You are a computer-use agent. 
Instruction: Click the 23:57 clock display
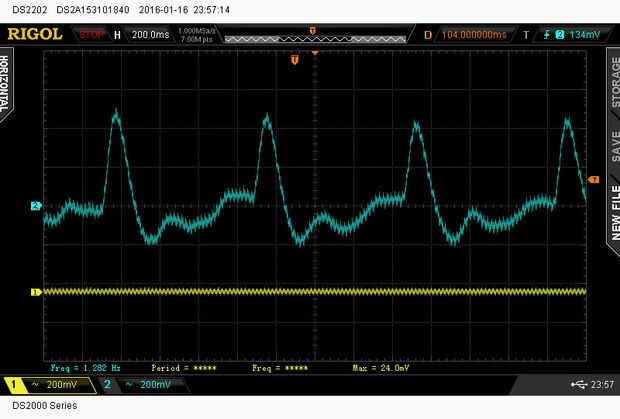(602, 385)
